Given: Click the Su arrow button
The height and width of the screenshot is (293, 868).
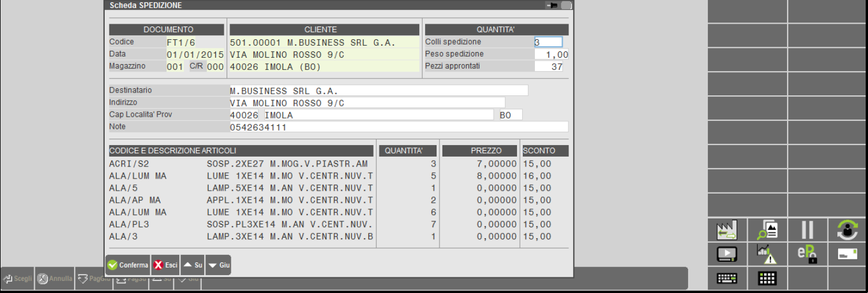Looking at the screenshot, I should (193, 265).
